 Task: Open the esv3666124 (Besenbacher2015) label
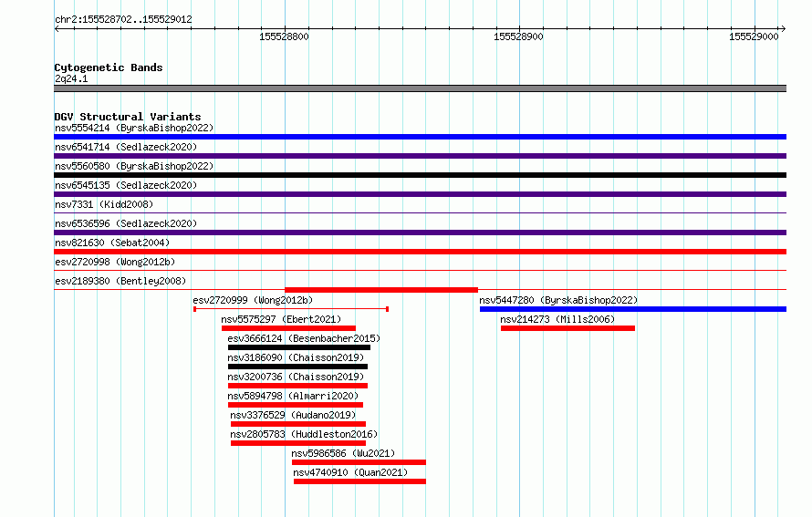click(304, 338)
